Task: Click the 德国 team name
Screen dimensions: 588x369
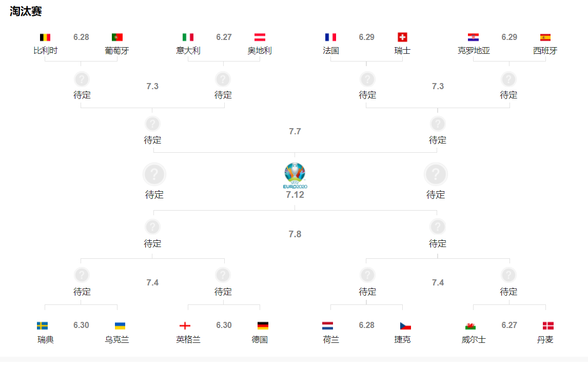Action: pyautogui.click(x=260, y=339)
